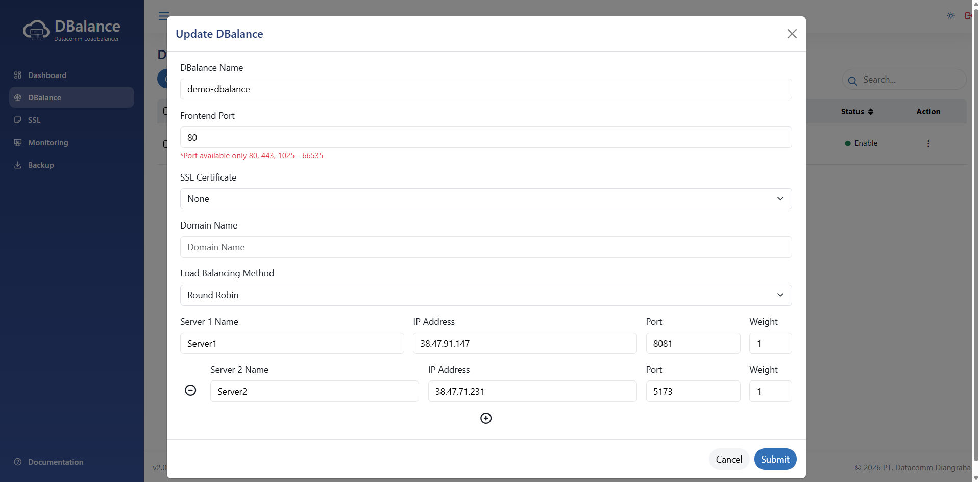The width and height of the screenshot is (980, 482).
Task: Click the hamburger menu icon
Action: pos(163,16)
